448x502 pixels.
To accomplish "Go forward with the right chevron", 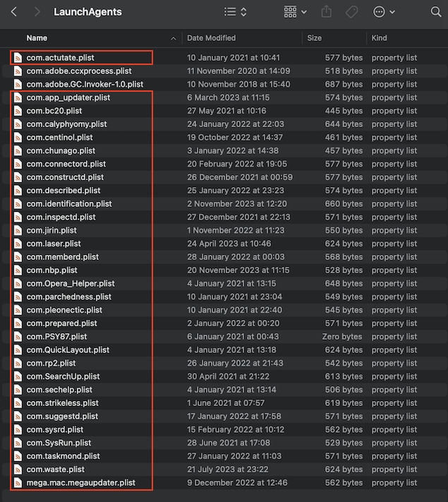I will pos(37,12).
